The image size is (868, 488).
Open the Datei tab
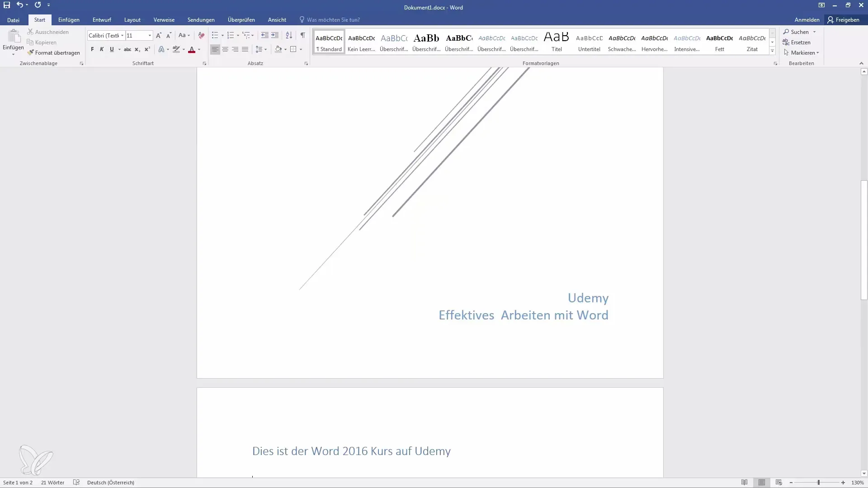(13, 20)
